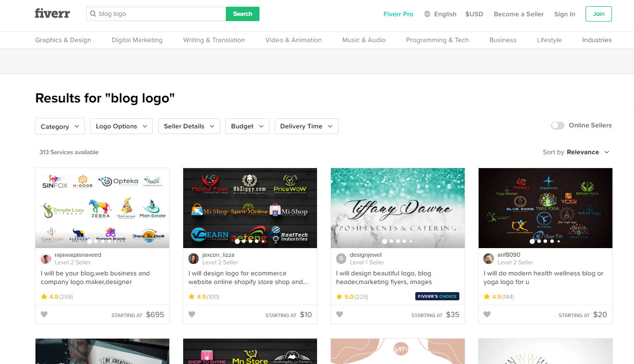634x364 pixels.
Task: Open the Mn Store gig thumbnail in second row
Action: pyautogui.click(x=250, y=352)
